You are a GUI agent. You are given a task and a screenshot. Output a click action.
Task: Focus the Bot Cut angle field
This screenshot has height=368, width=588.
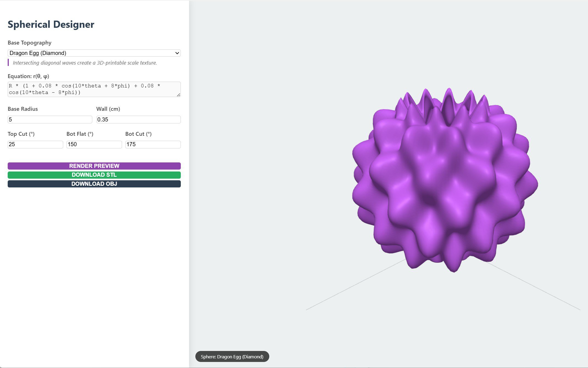(x=153, y=145)
